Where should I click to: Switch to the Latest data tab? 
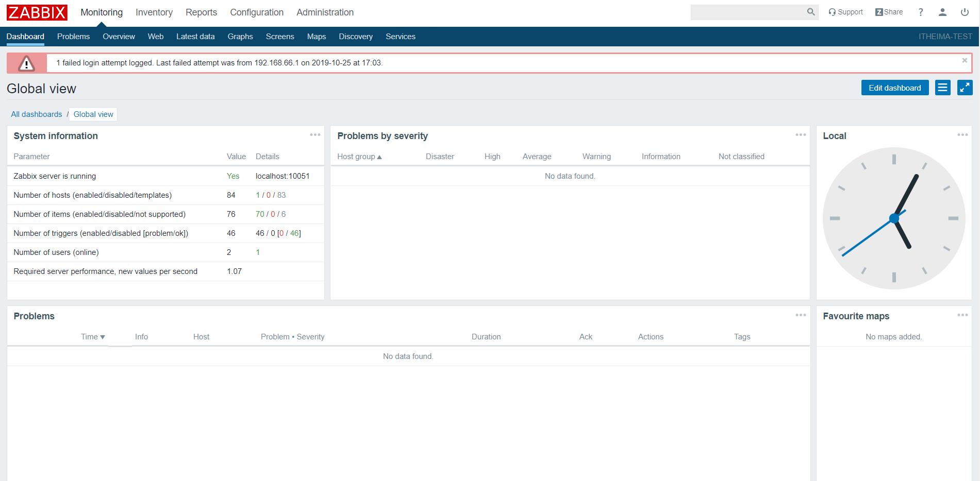pyautogui.click(x=195, y=37)
